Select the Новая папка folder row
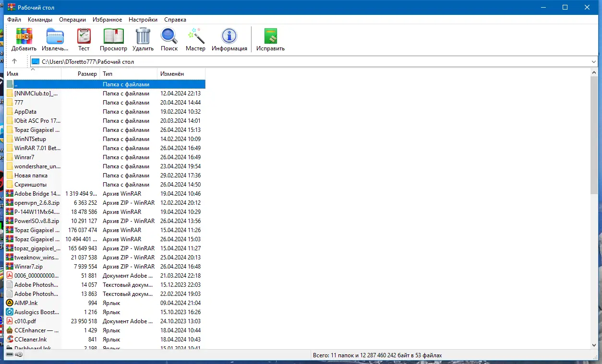The height and width of the screenshot is (364, 602). coord(105,176)
